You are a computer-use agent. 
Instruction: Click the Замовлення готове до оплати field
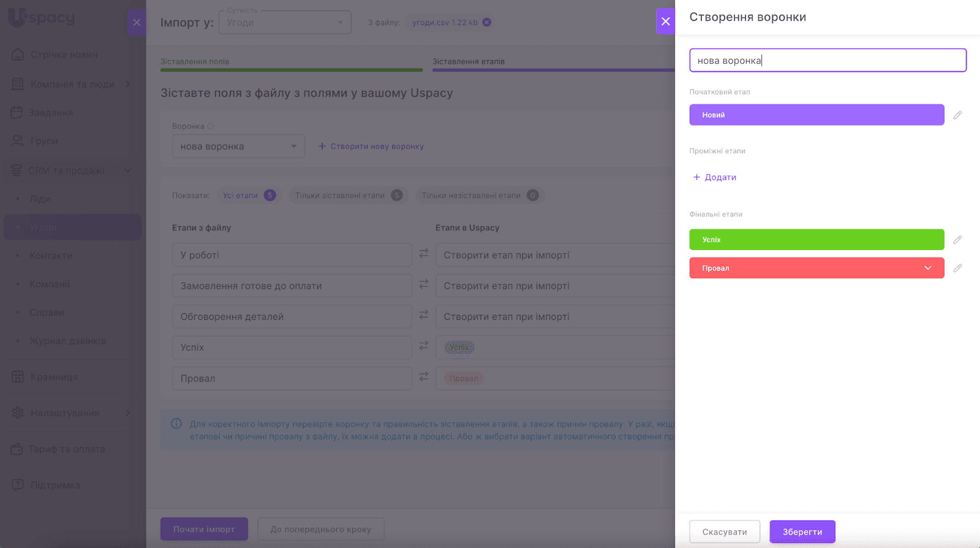click(292, 286)
